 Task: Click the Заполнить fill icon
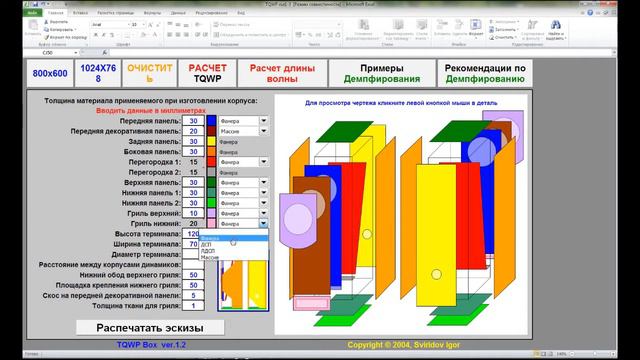[x=491, y=29]
